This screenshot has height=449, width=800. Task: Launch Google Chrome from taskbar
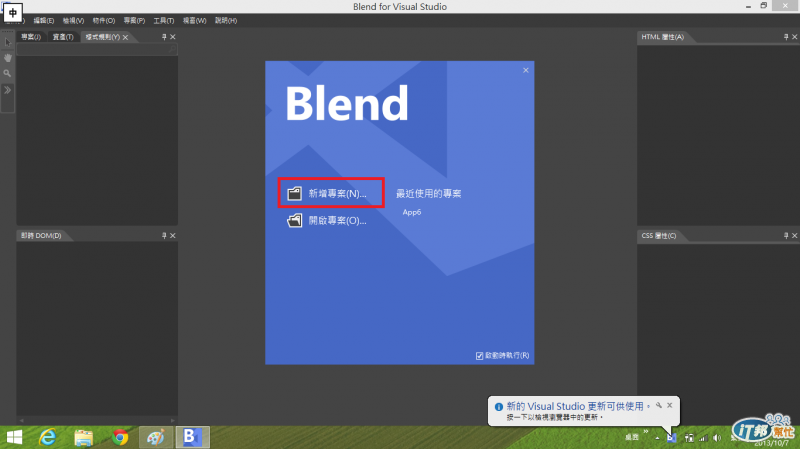coord(120,437)
